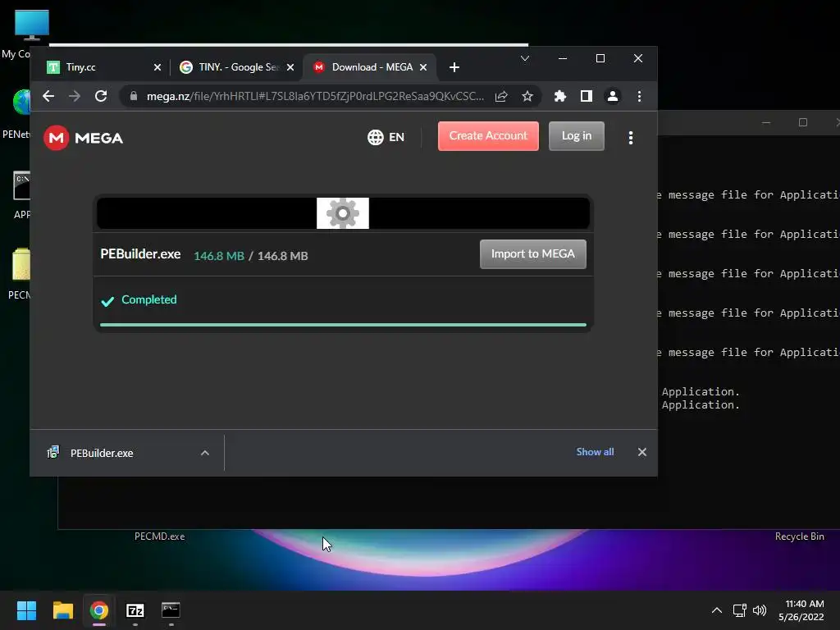
Task: Click the gear file thumbnail
Action: (343, 213)
